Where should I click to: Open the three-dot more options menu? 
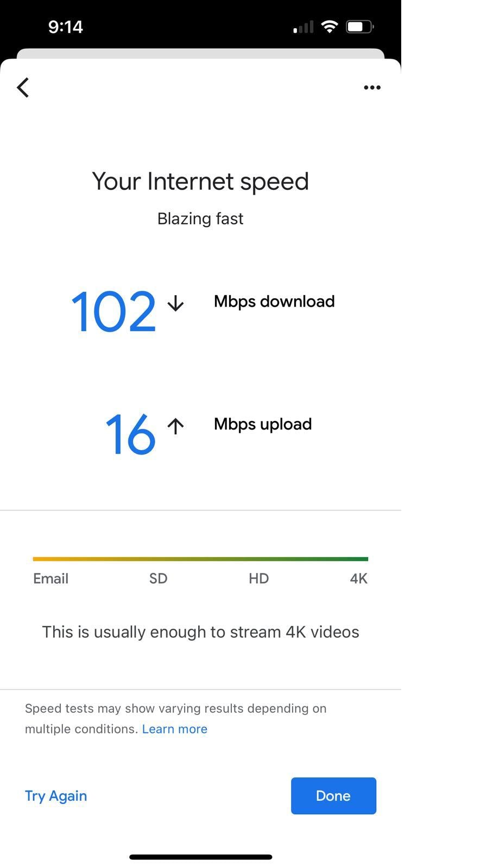tap(372, 87)
